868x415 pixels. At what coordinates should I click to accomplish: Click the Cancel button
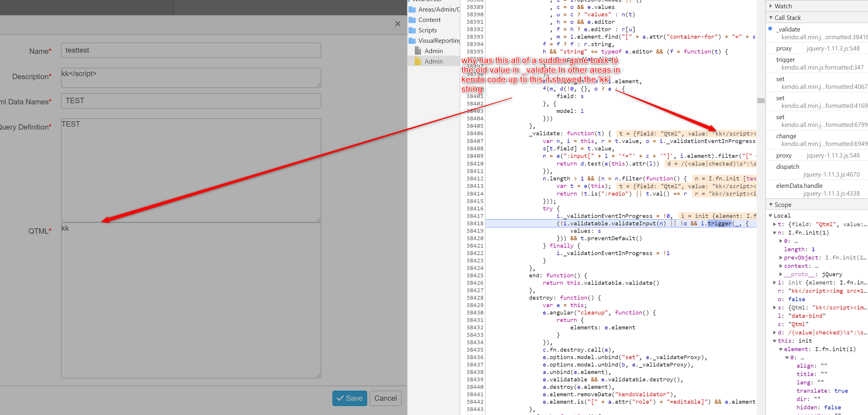[x=385, y=398]
